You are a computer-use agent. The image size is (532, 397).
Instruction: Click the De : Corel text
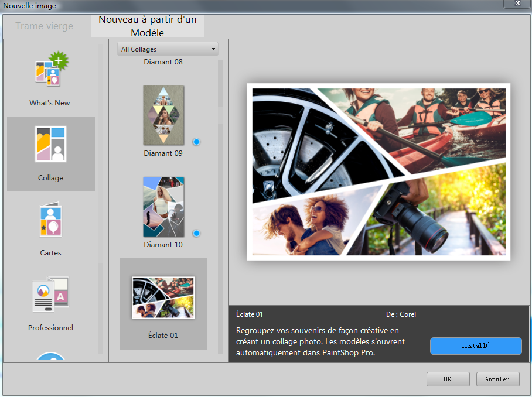coord(401,314)
